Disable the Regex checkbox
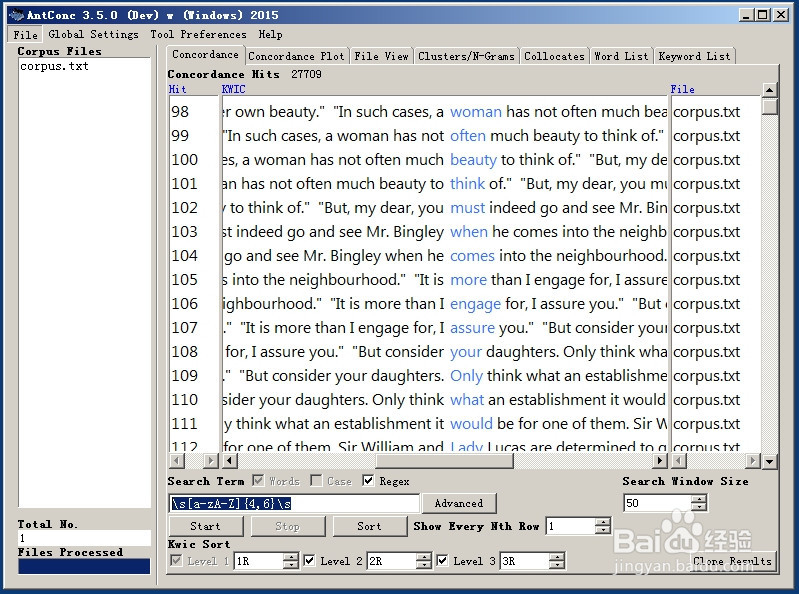This screenshot has width=799, height=594. (368, 480)
